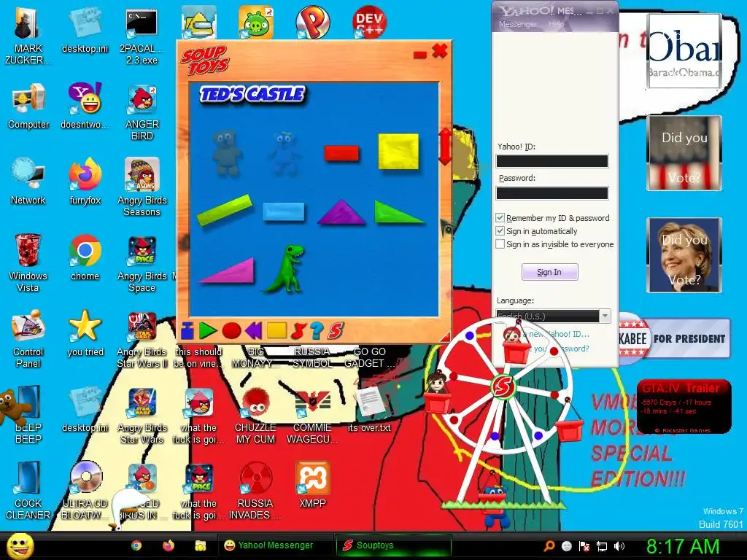Select the pink wedge block toy
Viewport: 747px width, 560px height.
228,271
